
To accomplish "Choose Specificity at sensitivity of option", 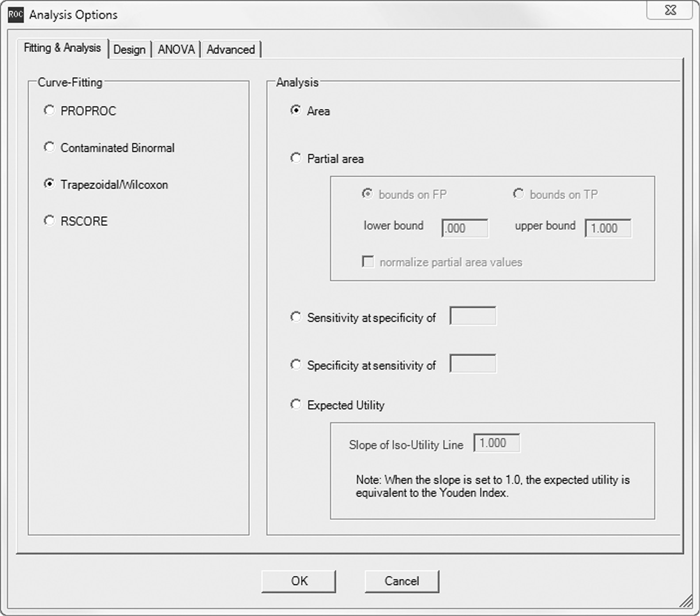I will pyautogui.click(x=296, y=365).
